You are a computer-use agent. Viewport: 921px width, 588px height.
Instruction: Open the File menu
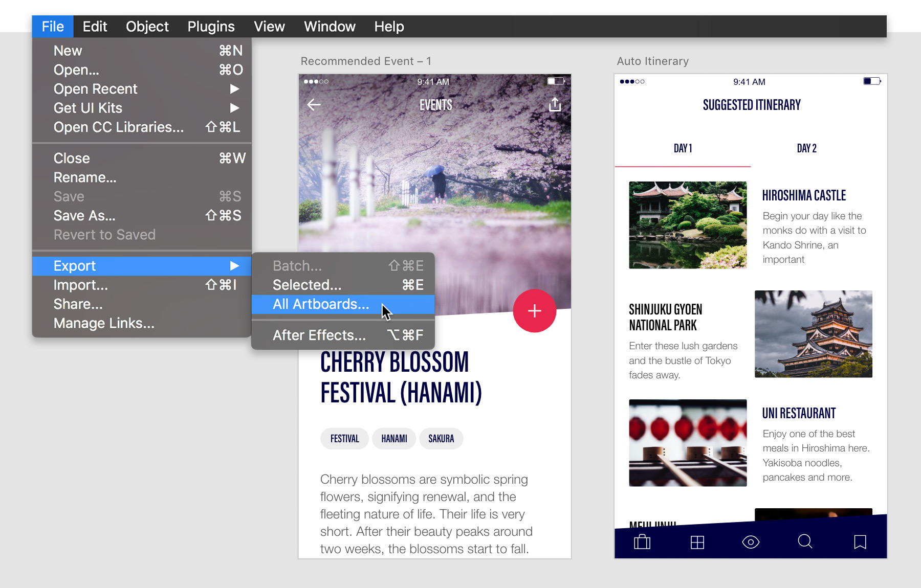click(53, 27)
